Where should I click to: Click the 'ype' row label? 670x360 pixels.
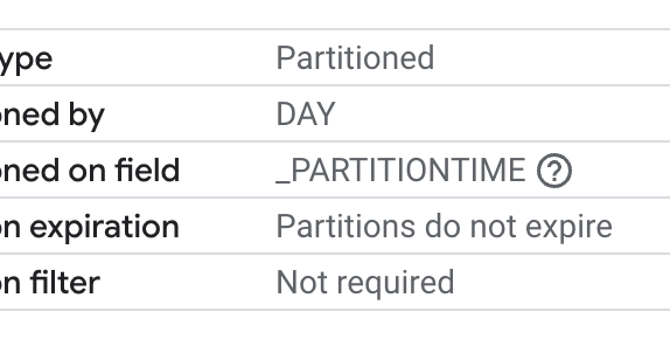tap(26, 59)
